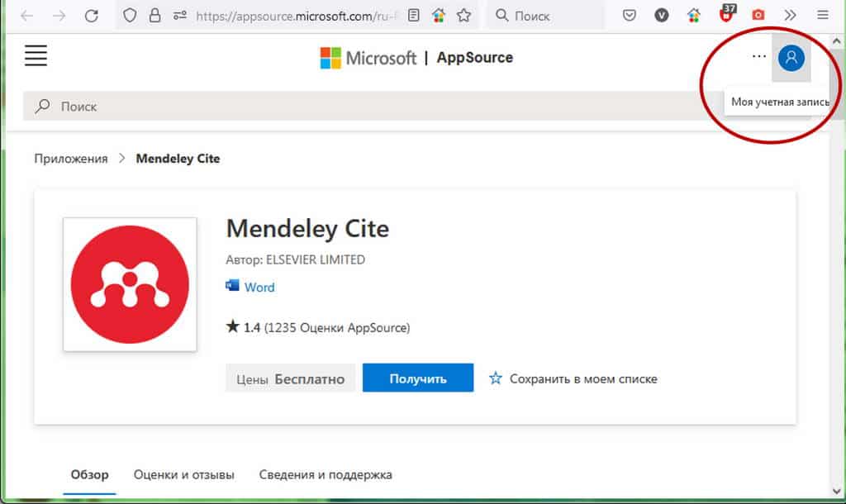Open the Word product link
The height and width of the screenshot is (504, 846).
coord(259,288)
